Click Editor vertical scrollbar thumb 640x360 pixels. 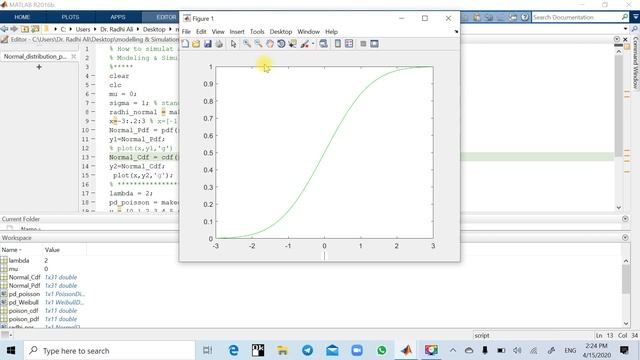[618, 106]
